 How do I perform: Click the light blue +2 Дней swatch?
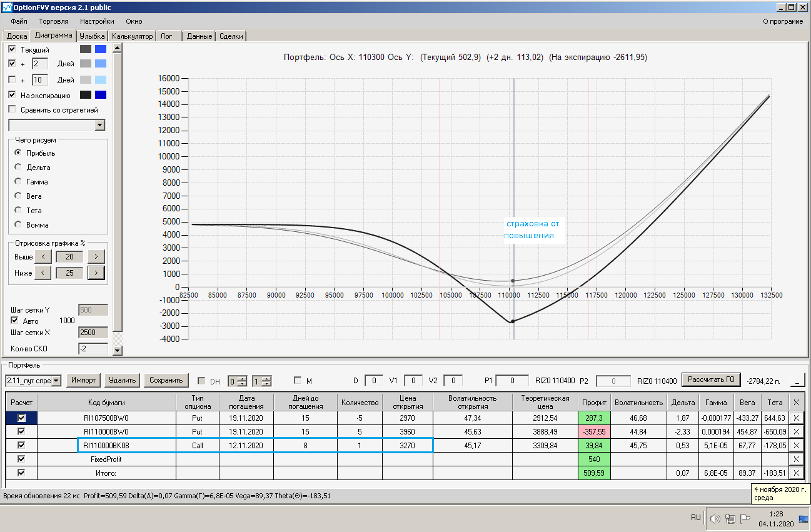coord(101,64)
